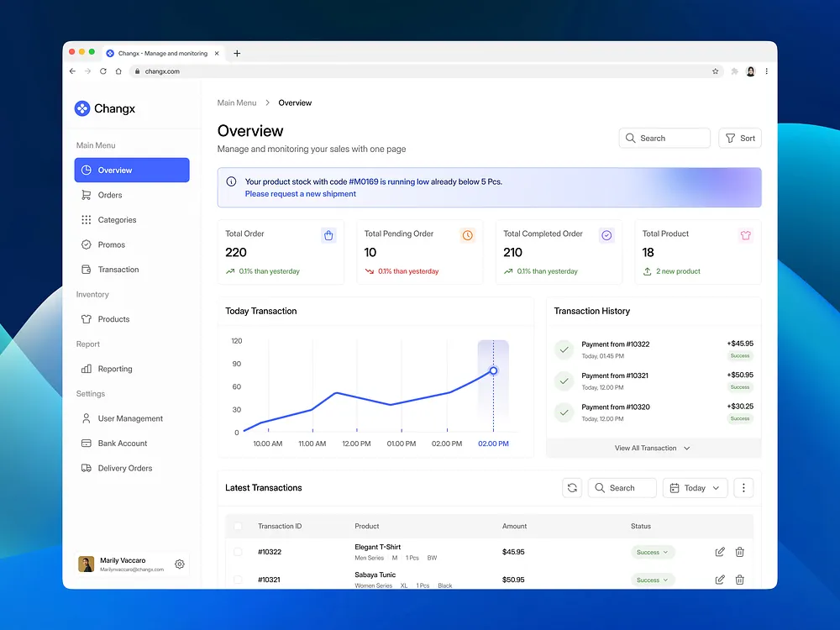This screenshot has width=840, height=630.
Task: Open the 'Please request a new shipment' link
Action: pos(300,193)
